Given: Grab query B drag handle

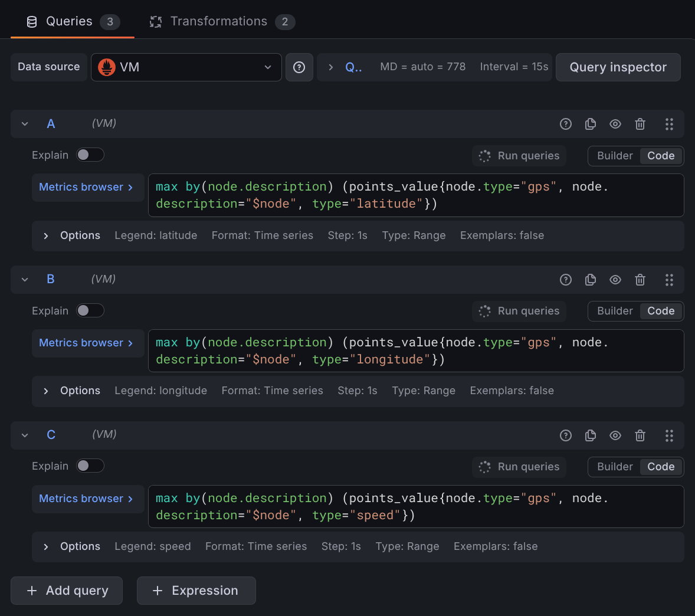Looking at the screenshot, I should (x=669, y=280).
